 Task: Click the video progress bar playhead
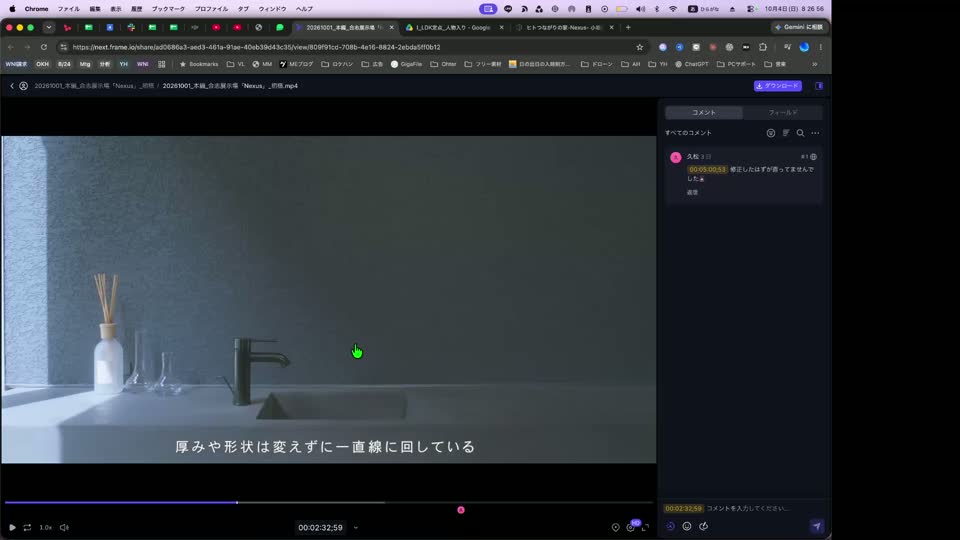[x=237, y=503]
